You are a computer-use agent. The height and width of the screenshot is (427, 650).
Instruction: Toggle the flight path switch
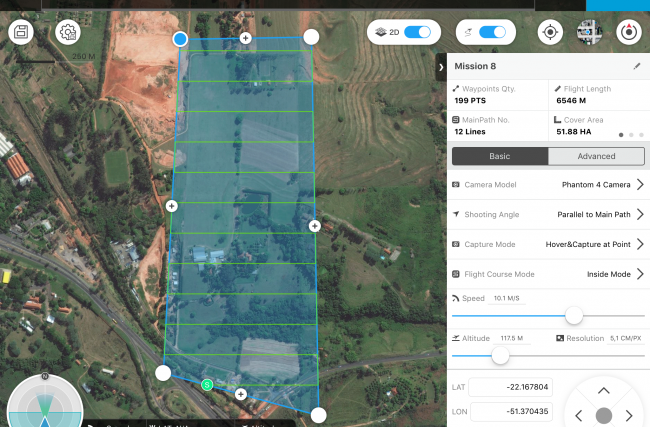(492, 32)
